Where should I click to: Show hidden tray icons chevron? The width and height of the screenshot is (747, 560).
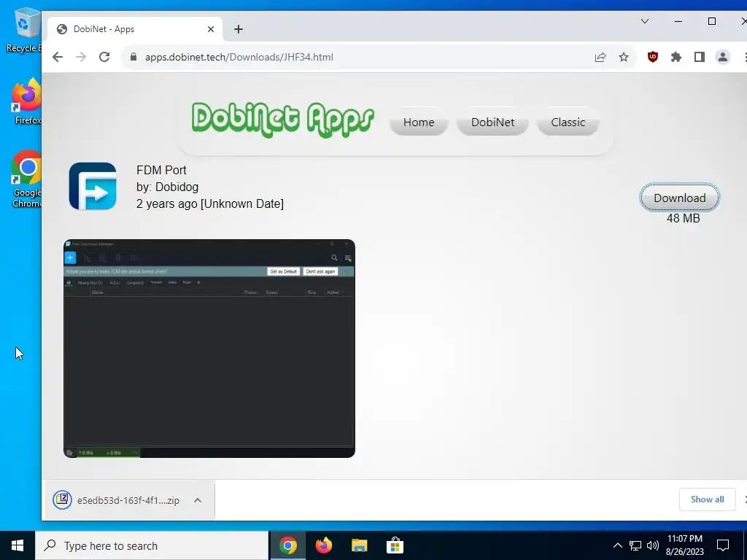[x=617, y=545]
